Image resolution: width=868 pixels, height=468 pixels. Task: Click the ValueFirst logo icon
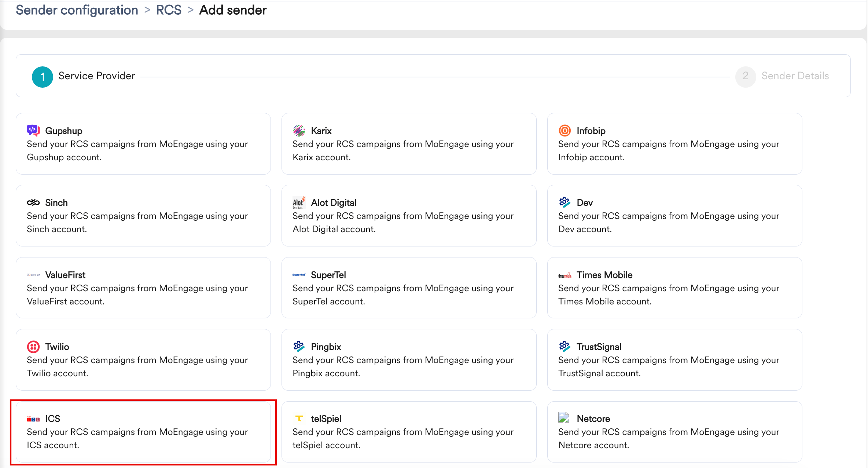[x=33, y=275]
